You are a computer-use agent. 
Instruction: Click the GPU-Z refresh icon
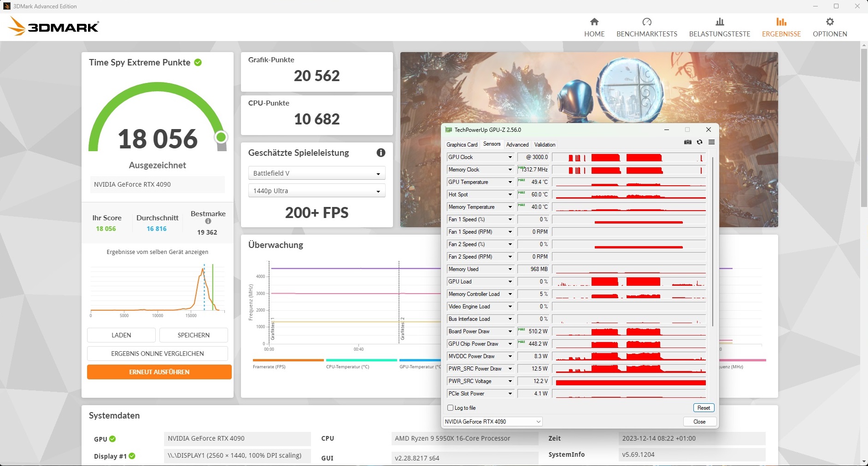pyautogui.click(x=699, y=142)
